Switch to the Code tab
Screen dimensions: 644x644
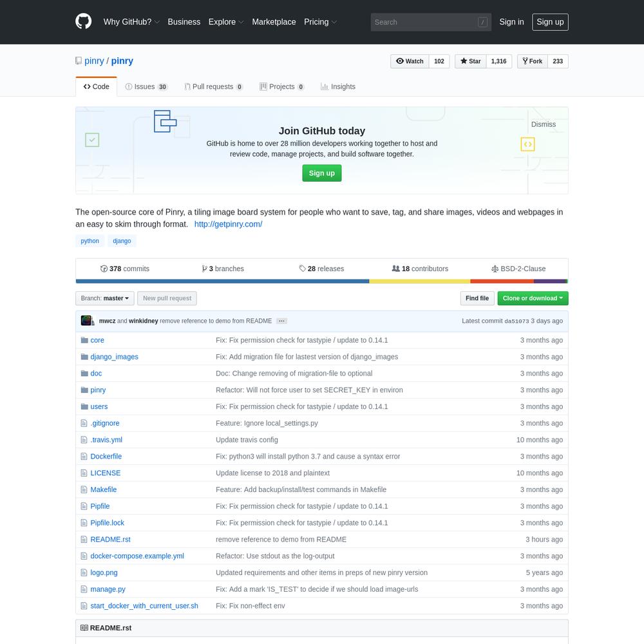click(96, 87)
